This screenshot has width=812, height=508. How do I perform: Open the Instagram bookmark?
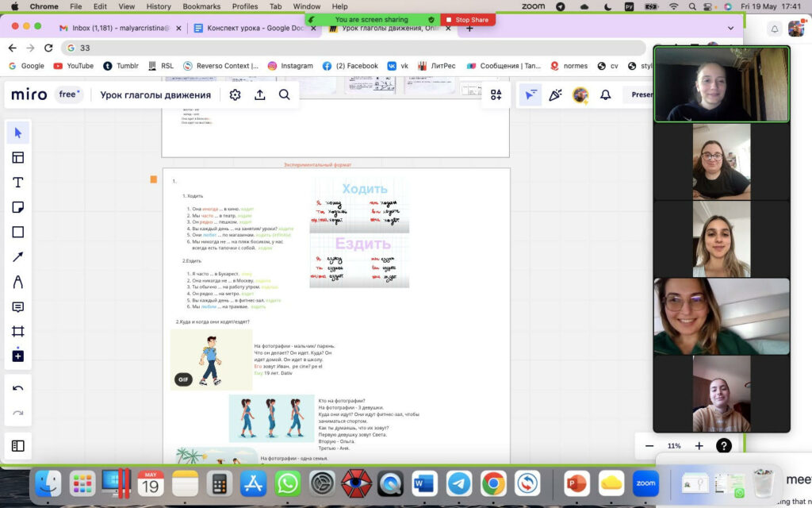point(290,66)
